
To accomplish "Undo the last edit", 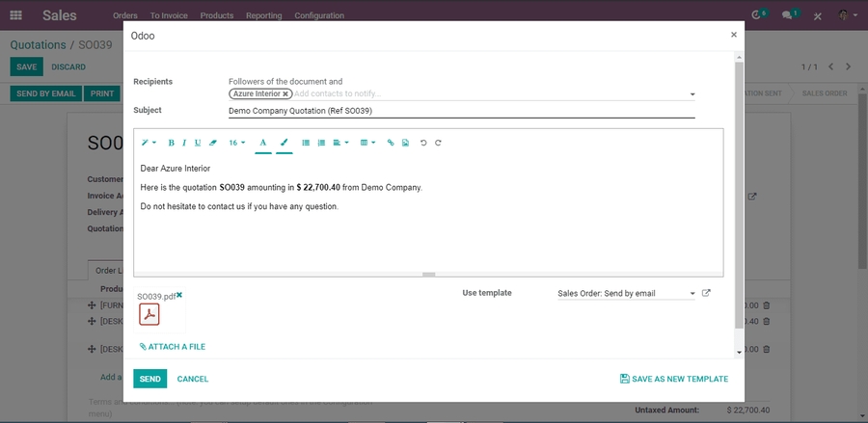I will click(x=423, y=143).
